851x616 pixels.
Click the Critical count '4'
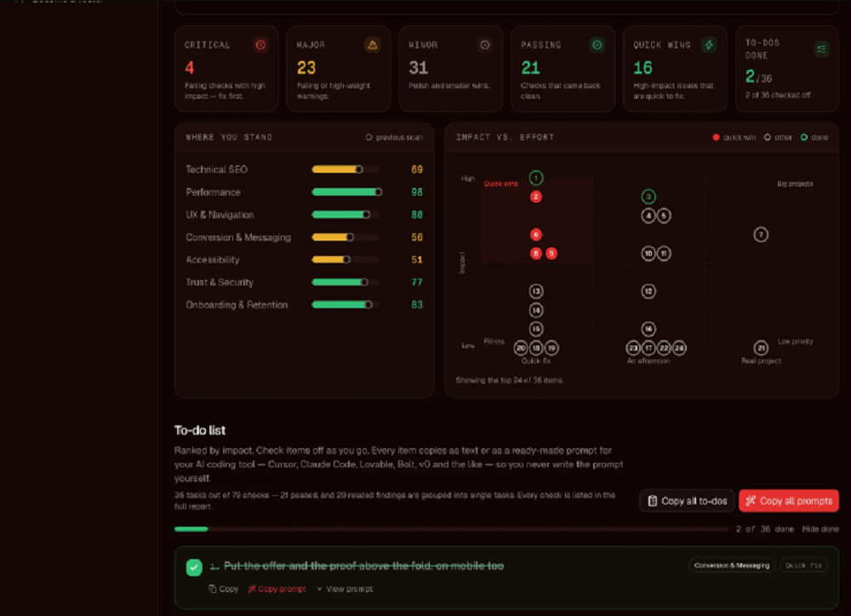coord(190,68)
